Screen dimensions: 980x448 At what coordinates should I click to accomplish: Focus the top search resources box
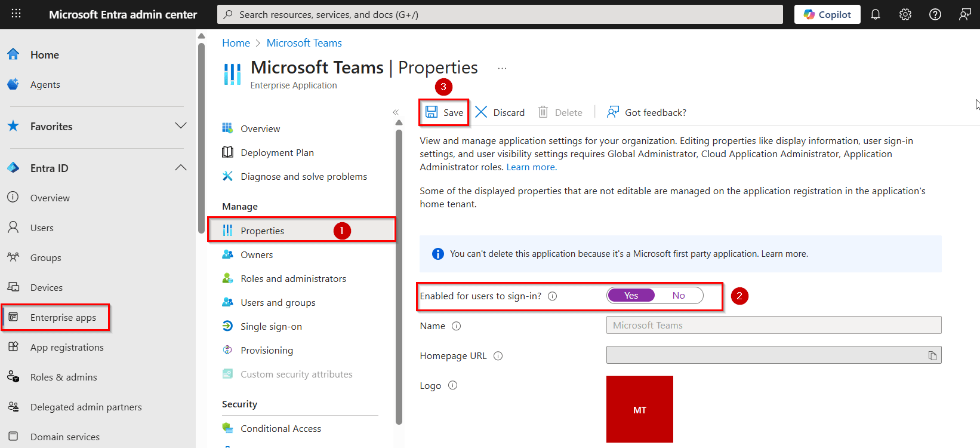[500, 14]
